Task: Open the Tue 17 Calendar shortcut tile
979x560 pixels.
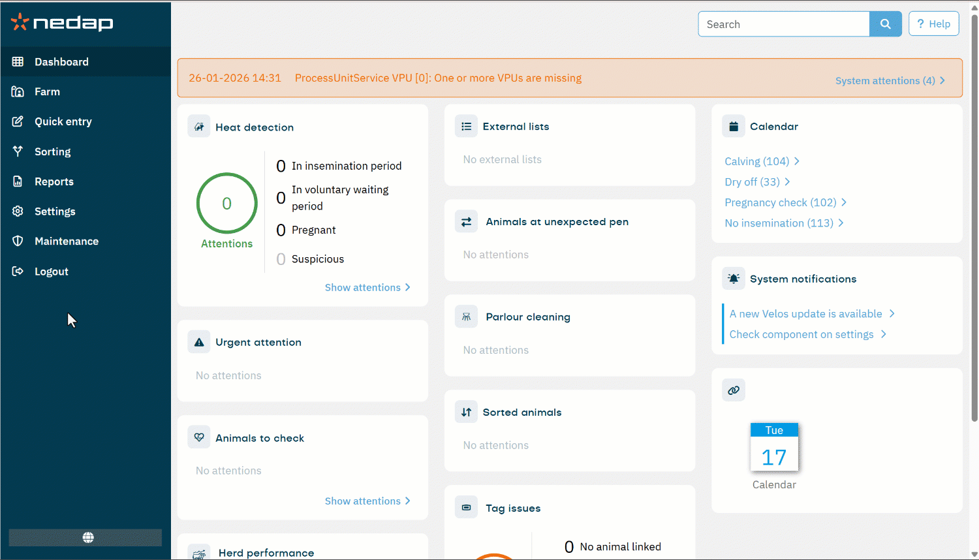Action: pyautogui.click(x=774, y=456)
